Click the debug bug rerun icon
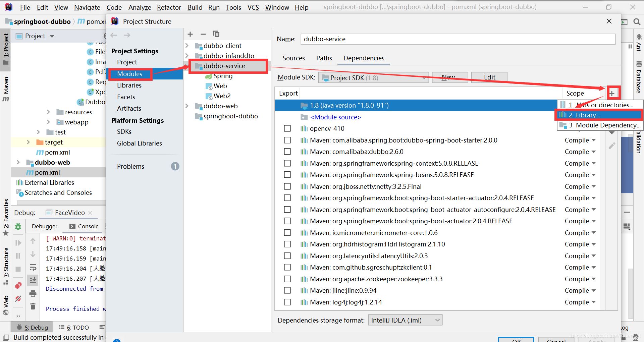 (18, 227)
